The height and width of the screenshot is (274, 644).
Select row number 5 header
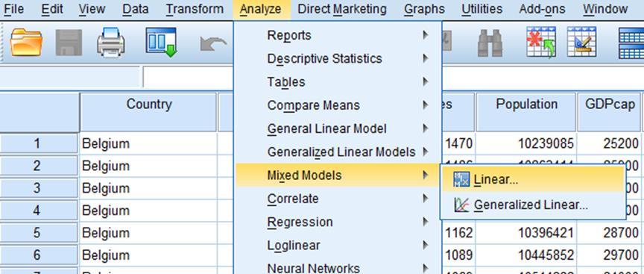[x=38, y=232]
